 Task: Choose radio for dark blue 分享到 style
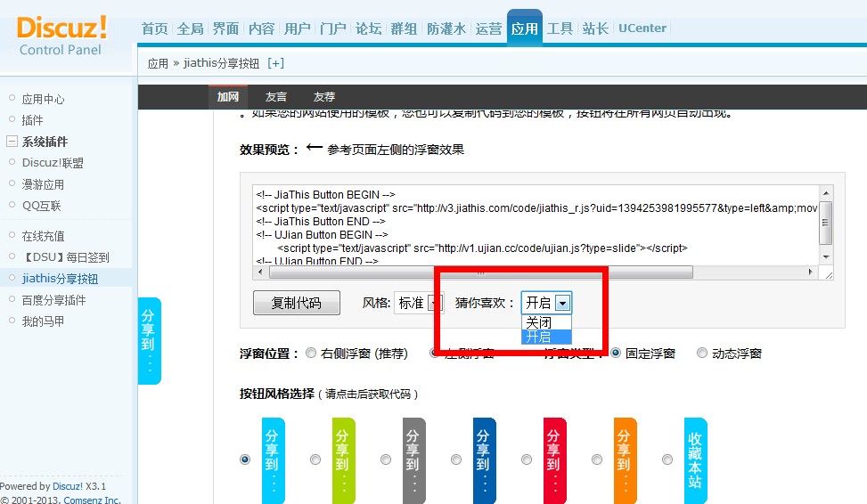(x=456, y=459)
